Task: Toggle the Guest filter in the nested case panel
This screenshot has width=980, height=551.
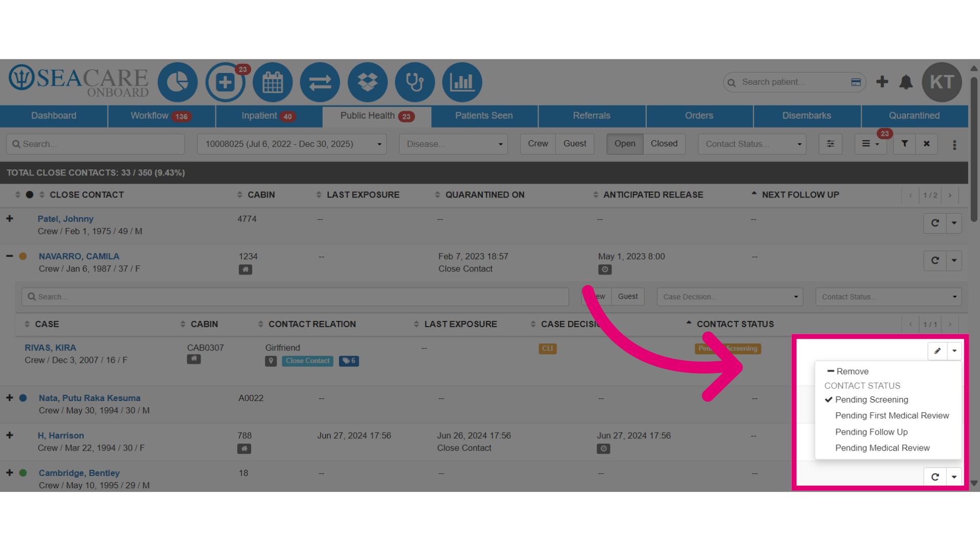Action: tap(628, 296)
